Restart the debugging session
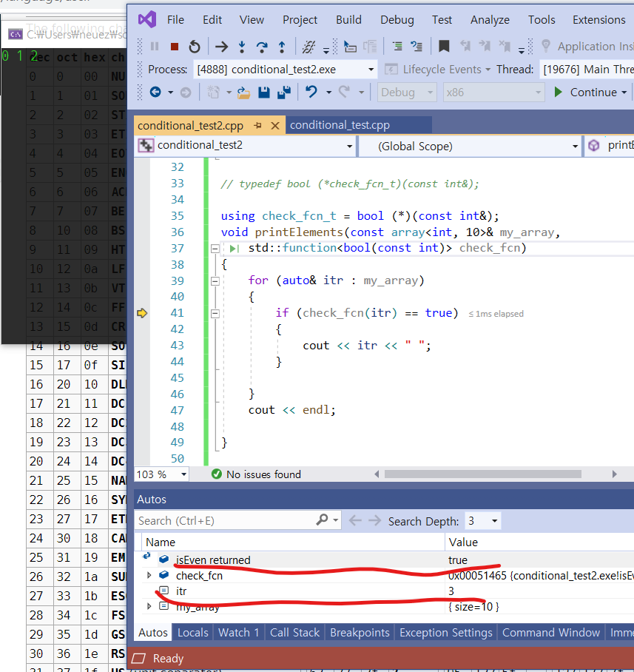Screen dimensions: 634x672 click(x=194, y=47)
